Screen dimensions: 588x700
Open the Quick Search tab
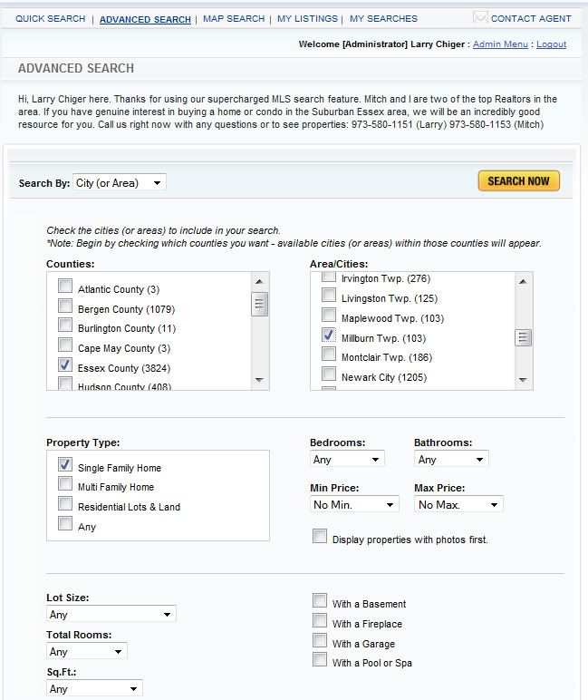click(x=51, y=19)
